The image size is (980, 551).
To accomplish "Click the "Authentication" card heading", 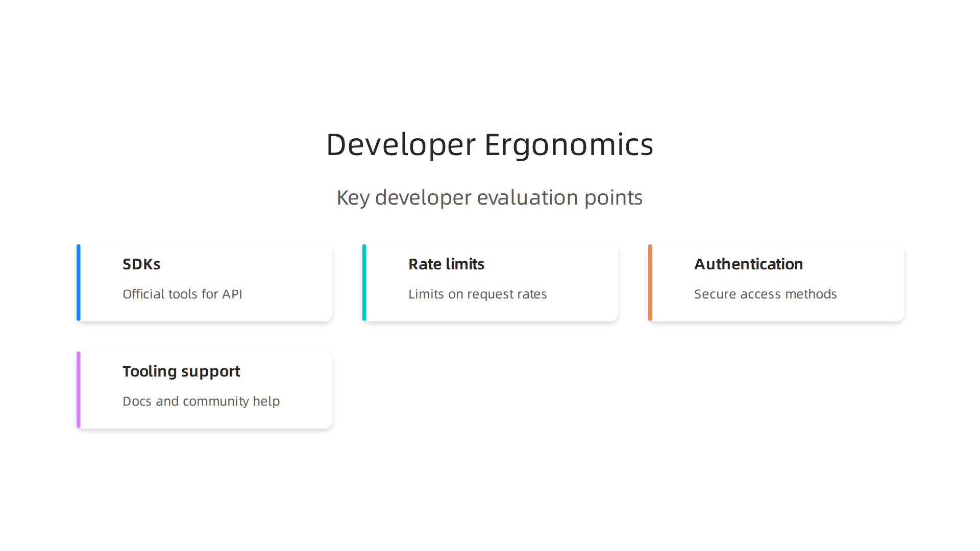I will click(x=748, y=264).
